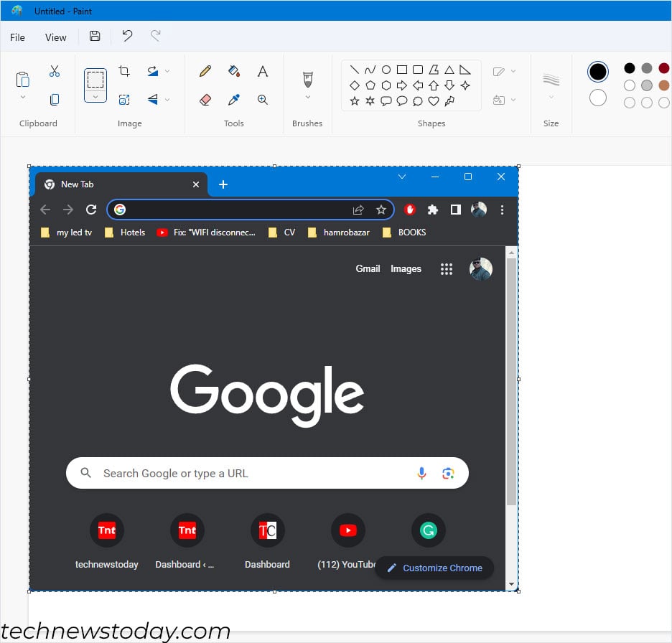Pick the Eraser tool
This screenshot has height=643, width=672.
point(205,100)
